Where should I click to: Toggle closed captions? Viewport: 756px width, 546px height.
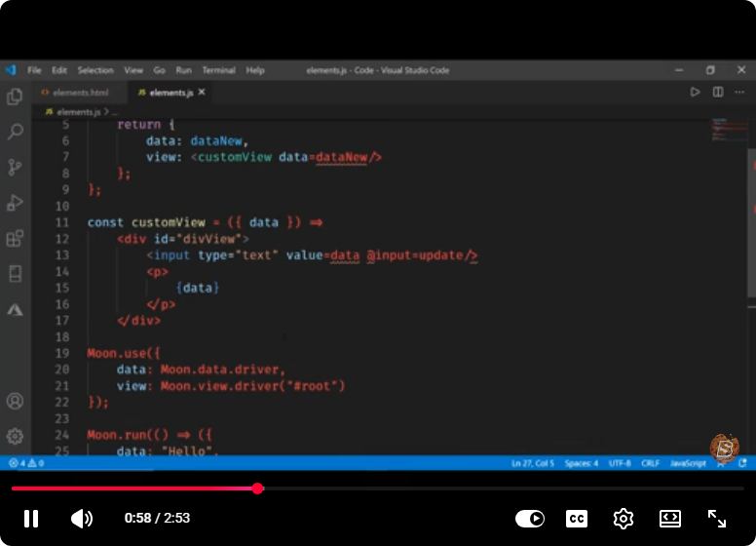[577, 519]
